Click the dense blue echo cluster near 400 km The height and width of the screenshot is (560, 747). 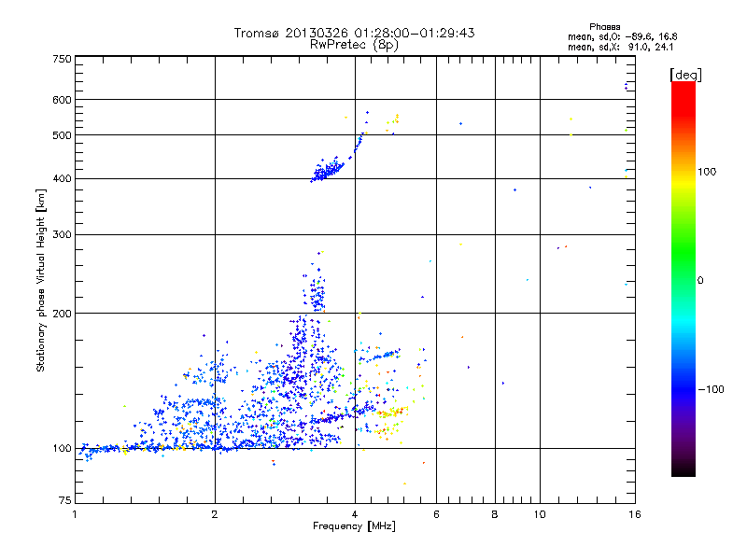(328, 170)
